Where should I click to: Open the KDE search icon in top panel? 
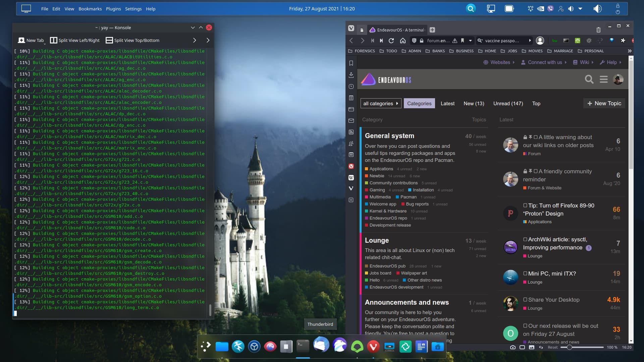pos(471,9)
